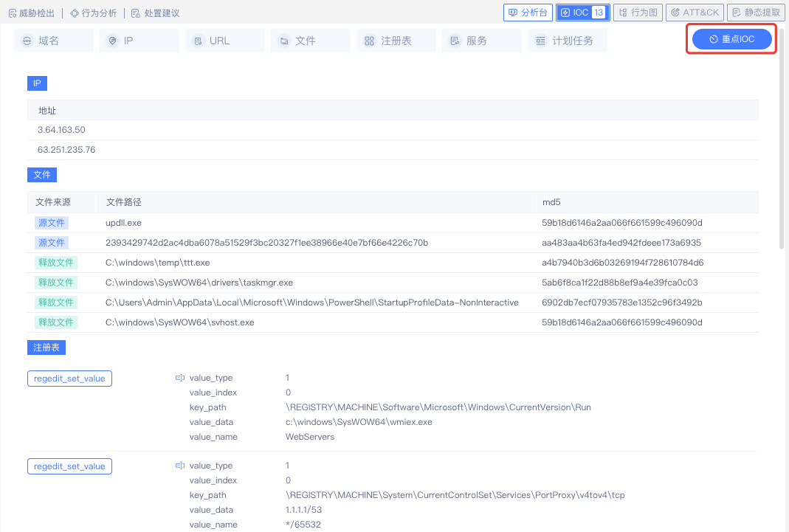Click the 计划任务 filter icon
Image resolution: width=789 pixels, height=532 pixels.
pyautogui.click(x=540, y=41)
